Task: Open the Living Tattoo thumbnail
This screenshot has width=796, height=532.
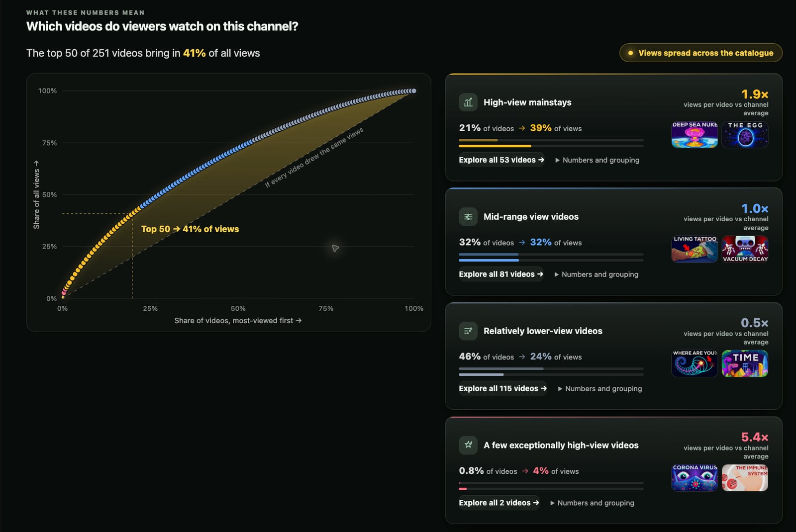Action: (695, 249)
